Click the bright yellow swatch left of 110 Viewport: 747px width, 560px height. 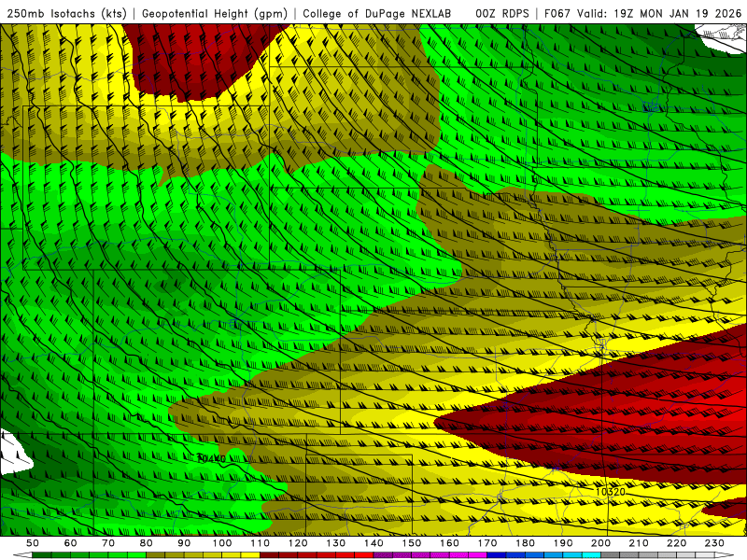pyautogui.click(x=250, y=555)
